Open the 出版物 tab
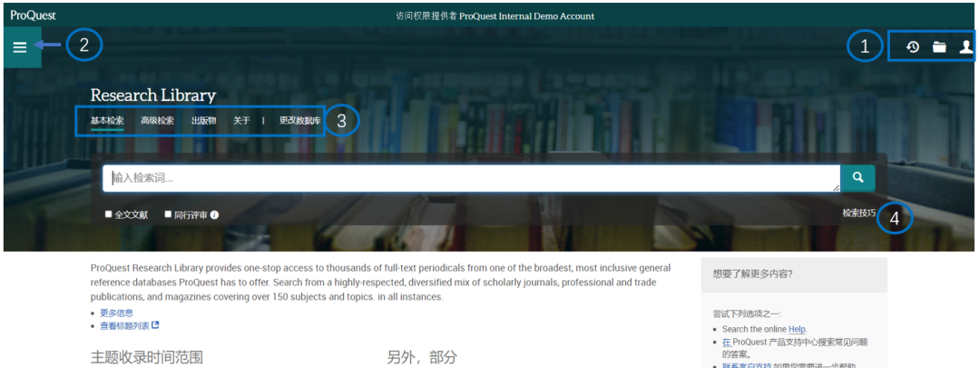Image resolution: width=980 pixels, height=368 pixels. [x=204, y=121]
